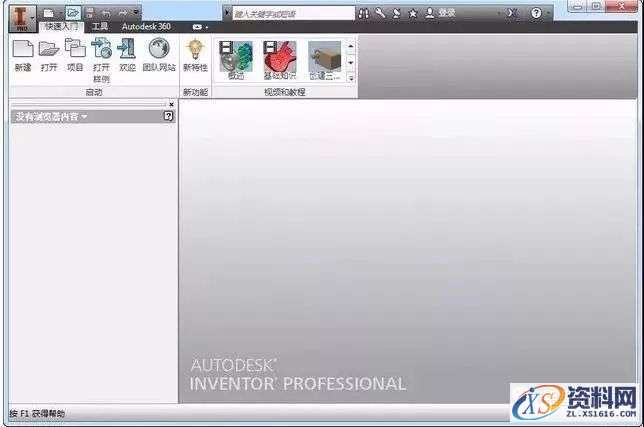The height and width of the screenshot is (427, 644).
Task: Expand the tutorial gallery more arrow
Action: (351, 77)
